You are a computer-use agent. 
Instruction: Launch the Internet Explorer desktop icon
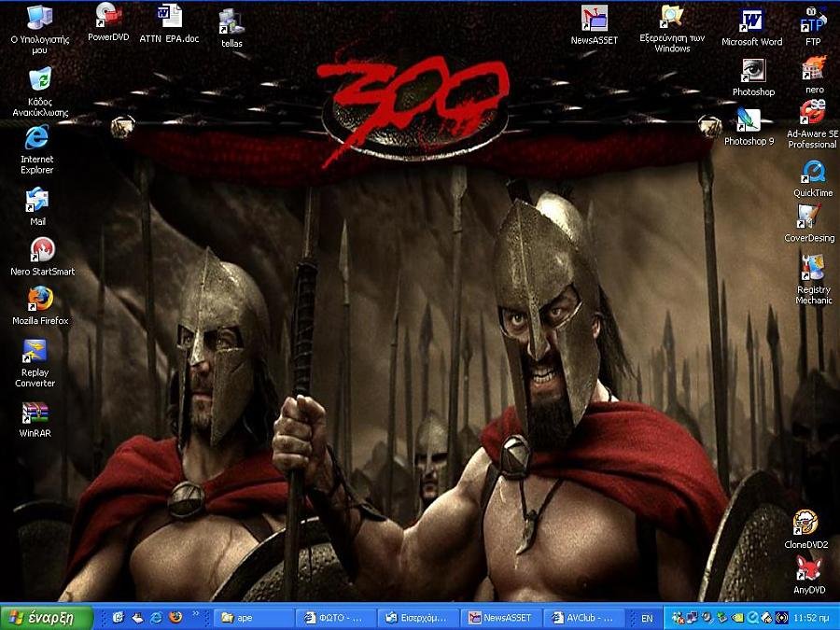coord(37,149)
